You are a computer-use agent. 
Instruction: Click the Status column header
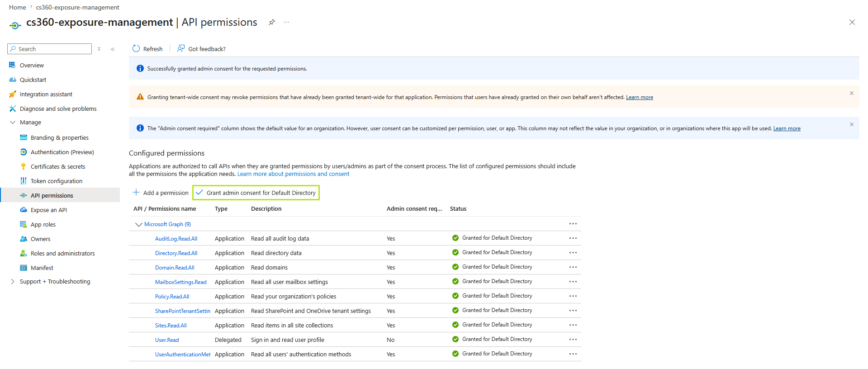click(x=458, y=209)
